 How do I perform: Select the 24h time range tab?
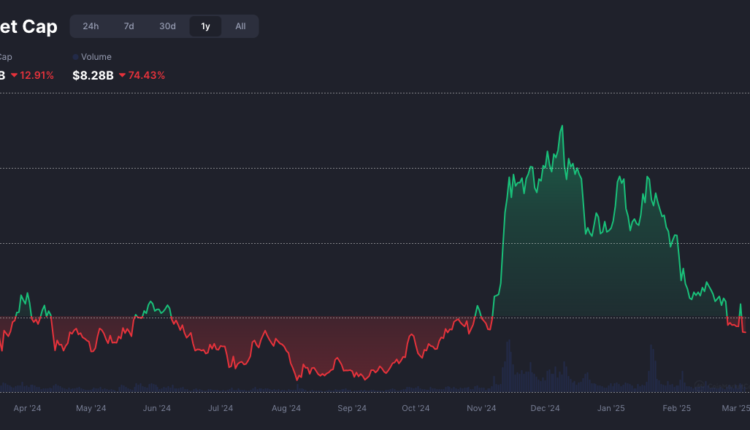[x=90, y=26]
